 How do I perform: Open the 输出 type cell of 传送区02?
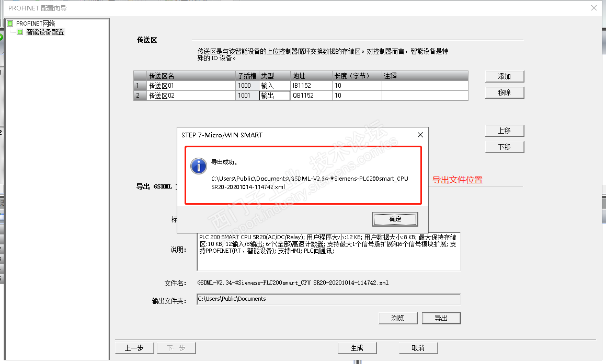tap(275, 96)
